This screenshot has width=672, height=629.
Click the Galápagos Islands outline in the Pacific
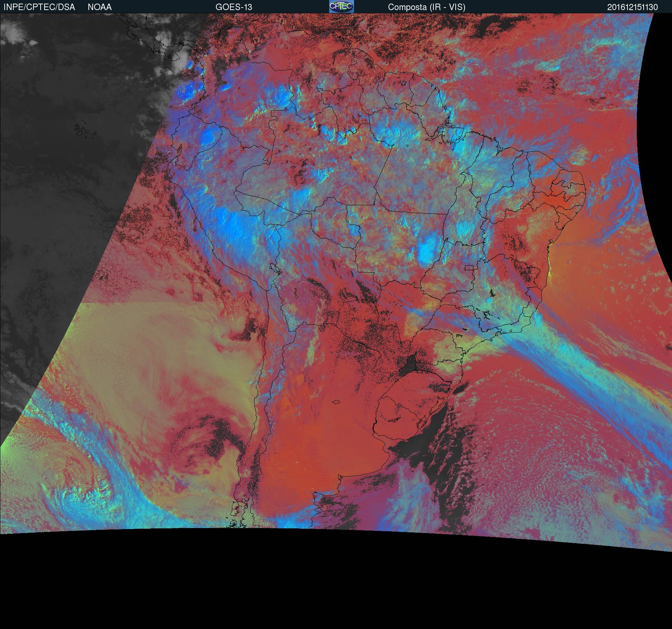pyautogui.click(x=83, y=130)
